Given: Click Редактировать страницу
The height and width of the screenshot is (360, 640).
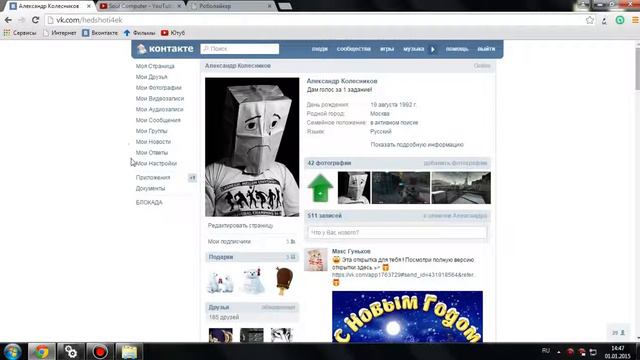Looking at the screenshot, I should tap(240, 225).
